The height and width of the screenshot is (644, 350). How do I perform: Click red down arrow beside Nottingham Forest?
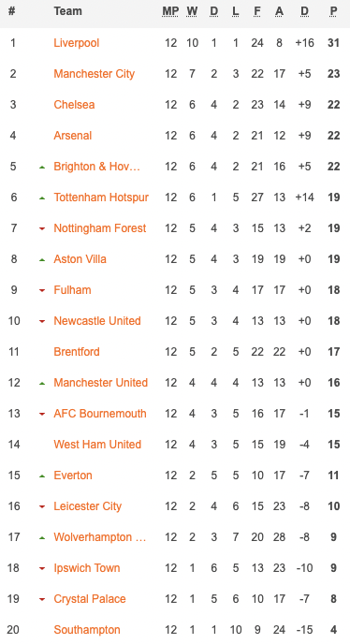[42, 228]
